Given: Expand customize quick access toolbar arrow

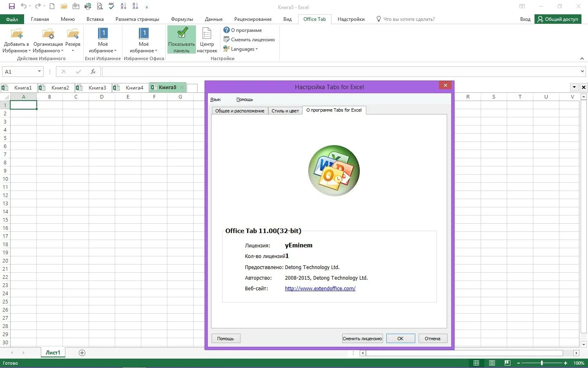Looking at the screenshot, I should coord(147,7).
